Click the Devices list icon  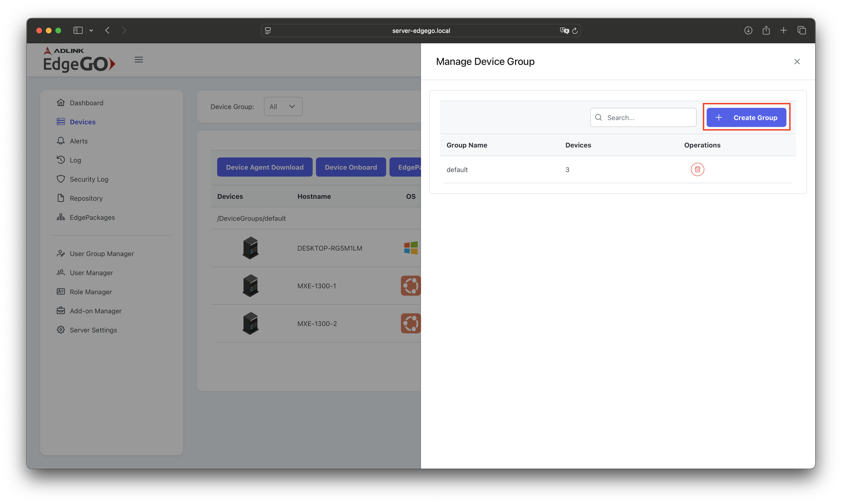point(60,121)
